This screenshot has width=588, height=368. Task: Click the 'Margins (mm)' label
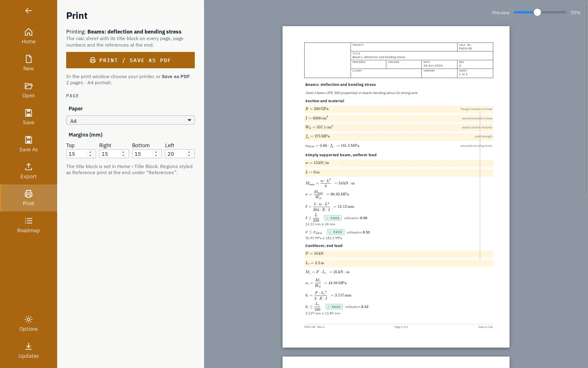tap(85, 135)
